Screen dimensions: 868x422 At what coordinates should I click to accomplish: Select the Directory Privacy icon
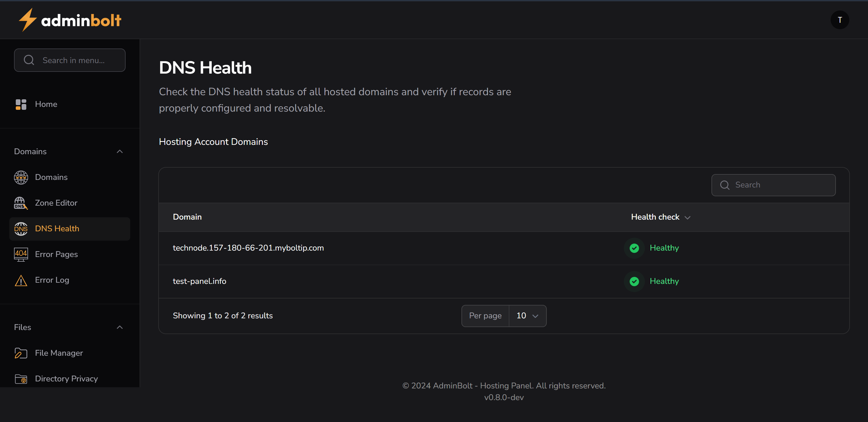20,378
